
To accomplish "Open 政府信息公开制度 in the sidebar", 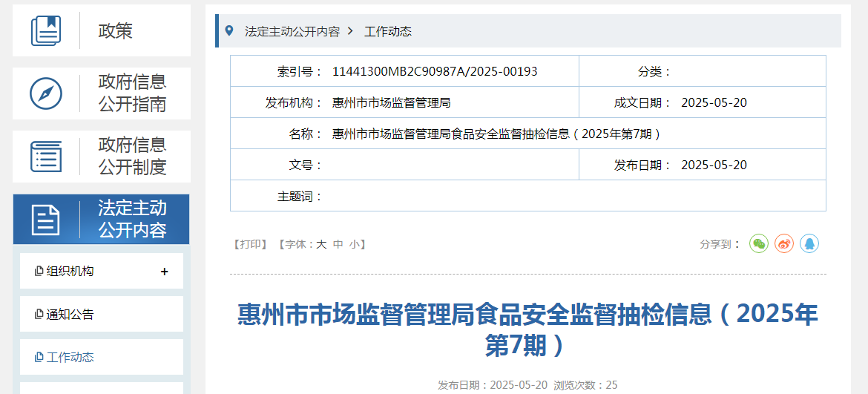I will click(102, 157).
